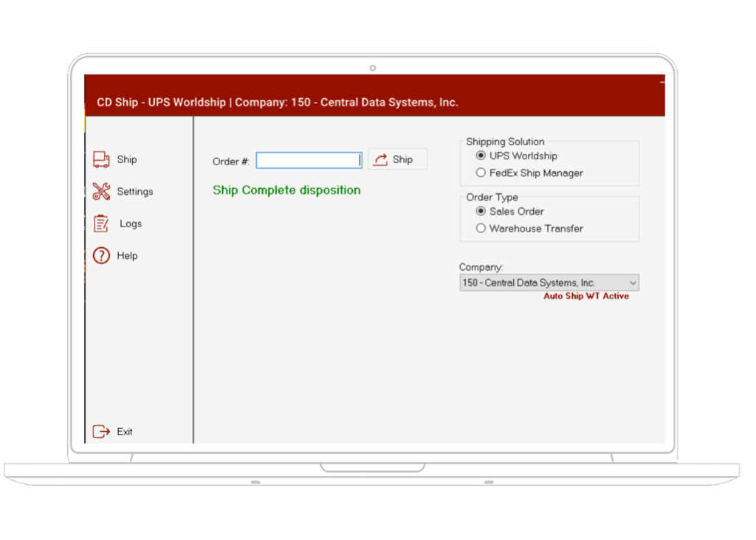The height and width of the screenshot is (540, 756).
Task: Open the Settings sidebar label
Action: 135,192
